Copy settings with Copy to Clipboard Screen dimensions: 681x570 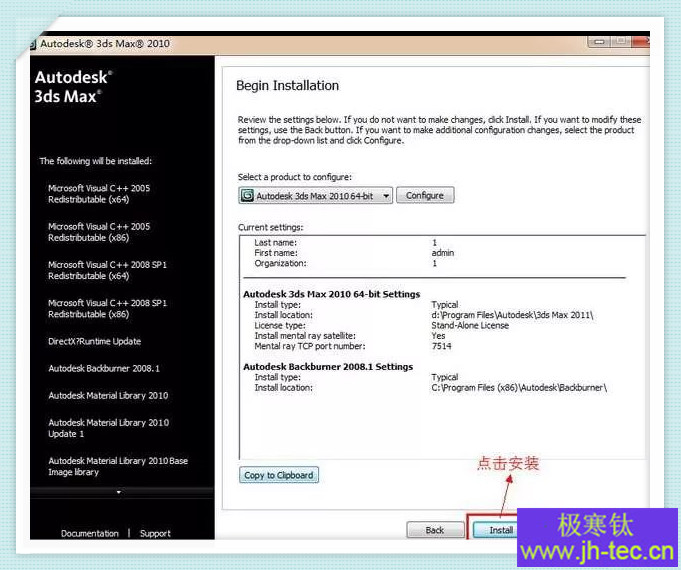coord(279,475)
